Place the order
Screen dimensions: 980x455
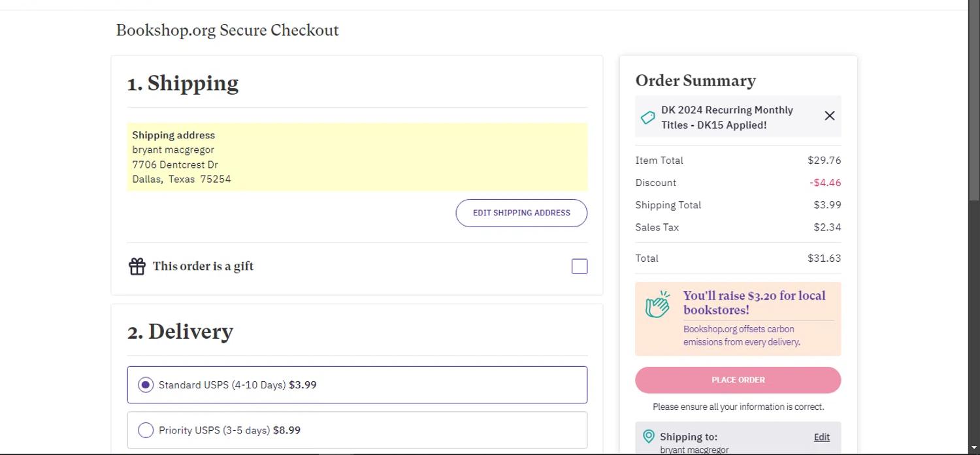(738, 380)
